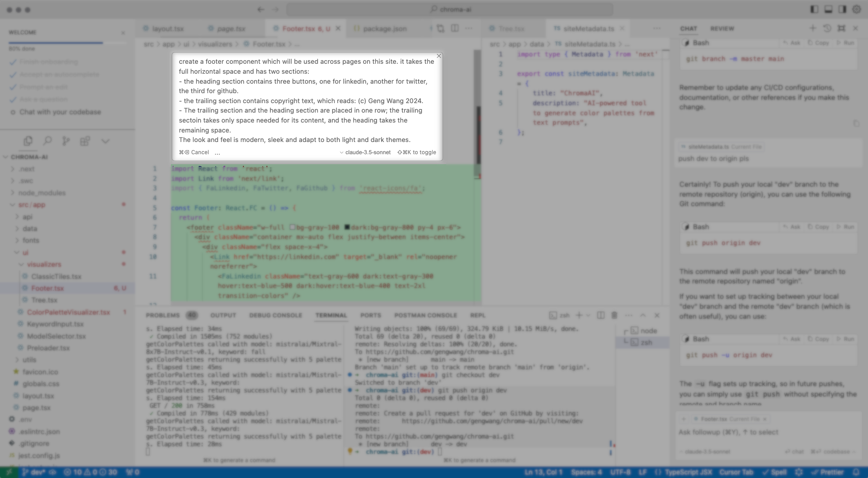Close the prompt popup with X
This screenshot has height=478, width=868.
(439, 56)
